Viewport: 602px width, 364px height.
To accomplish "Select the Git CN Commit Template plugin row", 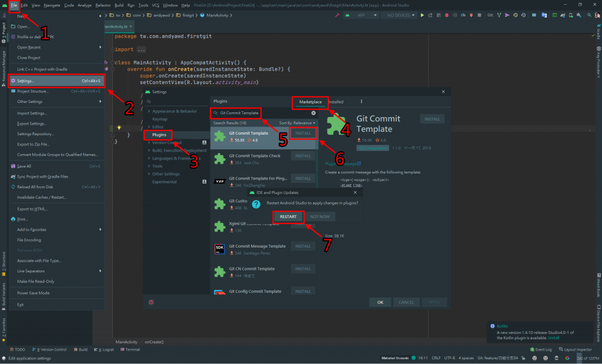I will click(x=264, y=272).
